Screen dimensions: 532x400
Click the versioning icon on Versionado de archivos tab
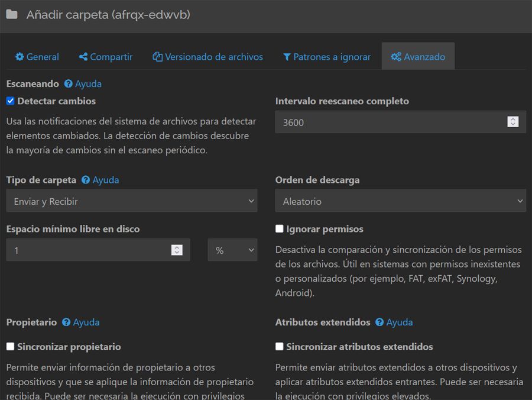[x=157, y=56]
